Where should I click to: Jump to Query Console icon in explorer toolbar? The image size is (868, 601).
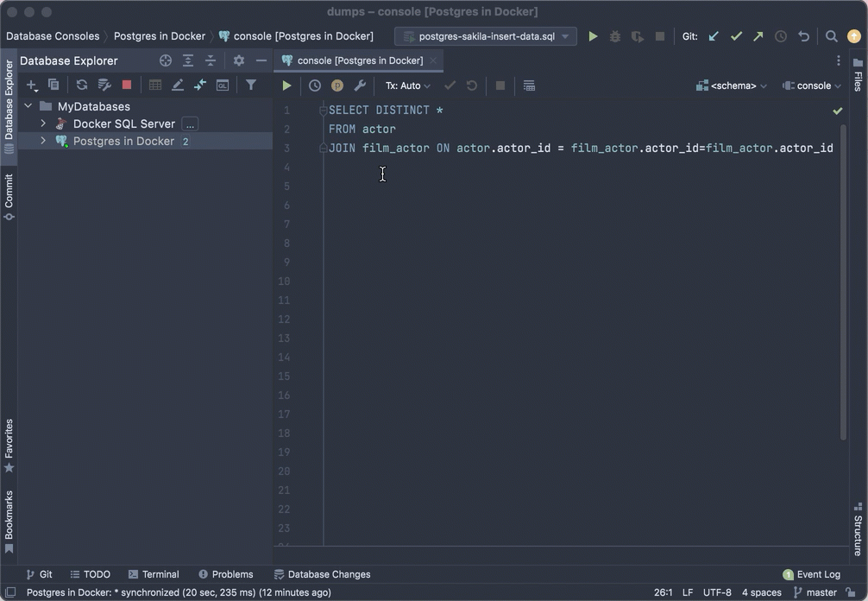(x=223, y=85)
